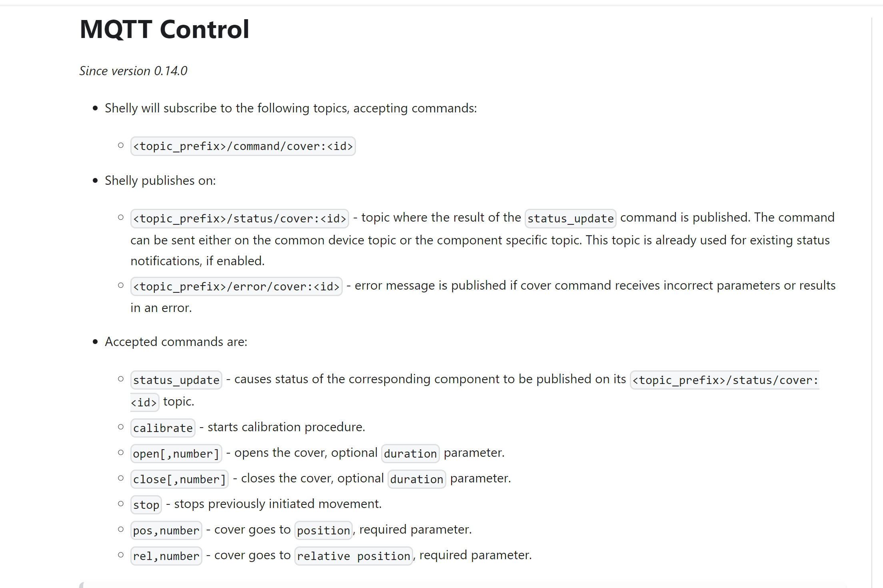Image resolution: width=883 pixels, height=588 pixels.
Task: Click the 'Since version 0.14.0' text
Action: click(133, 71)
